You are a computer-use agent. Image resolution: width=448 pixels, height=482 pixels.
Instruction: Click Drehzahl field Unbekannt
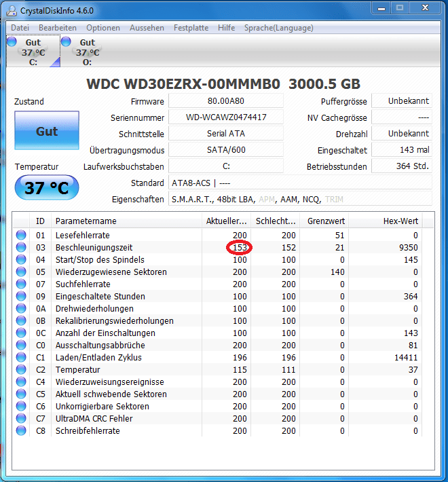[402, 134]
